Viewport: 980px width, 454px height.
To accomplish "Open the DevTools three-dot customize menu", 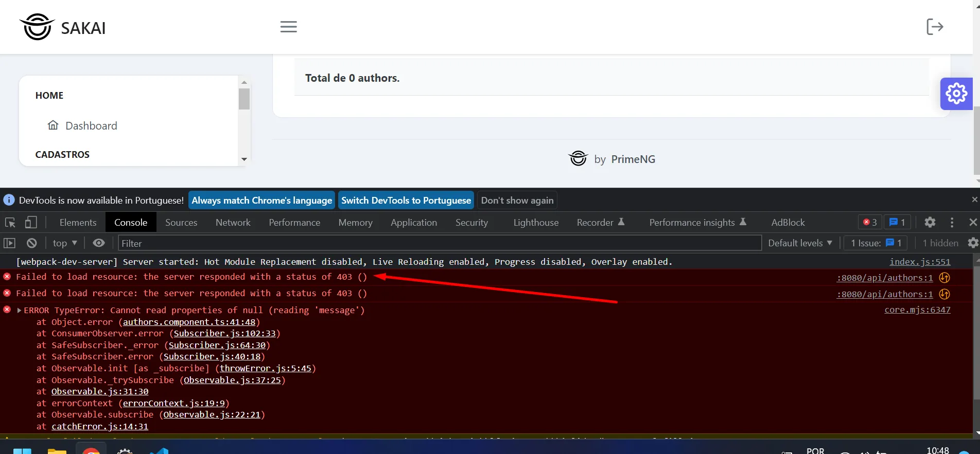I will coord(952,223).
